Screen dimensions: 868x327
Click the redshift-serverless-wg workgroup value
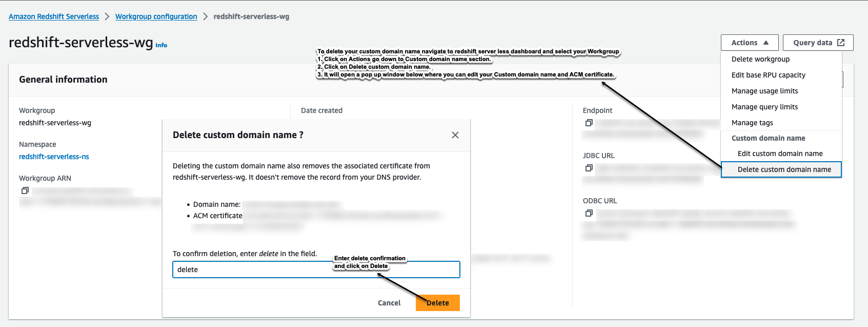pos(55,123)
